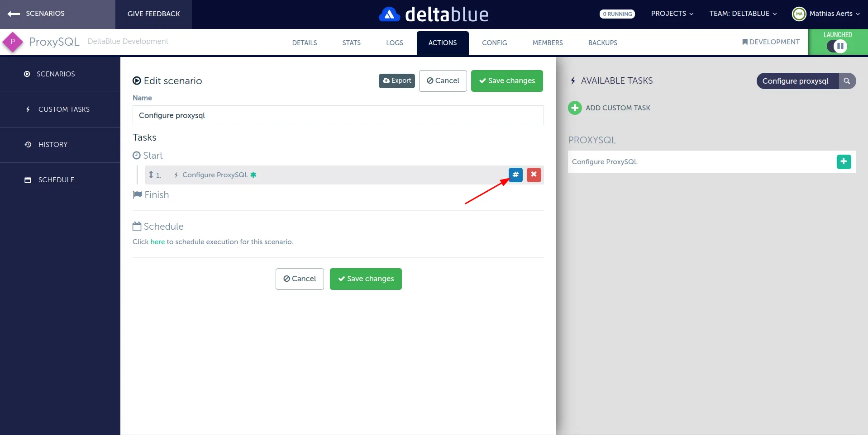868x435 pixels.
Task: Click the blue hash button on the task row
Action: [x=515, y=175]
